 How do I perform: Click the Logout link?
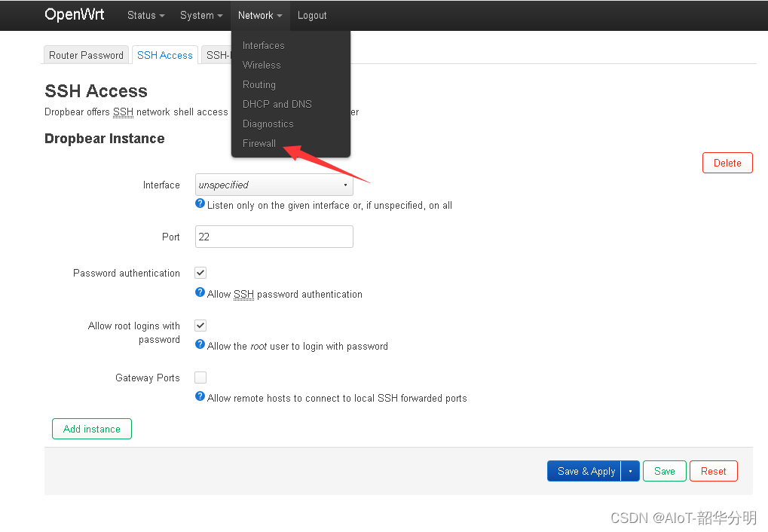click(312, 15)
